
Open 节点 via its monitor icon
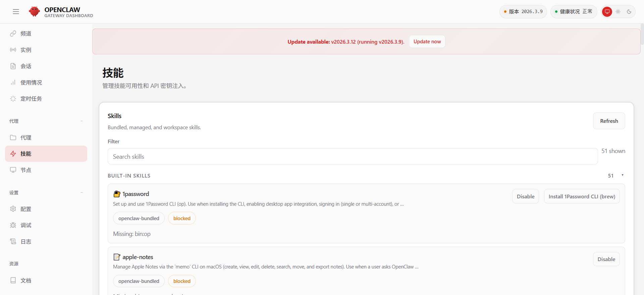13,170
